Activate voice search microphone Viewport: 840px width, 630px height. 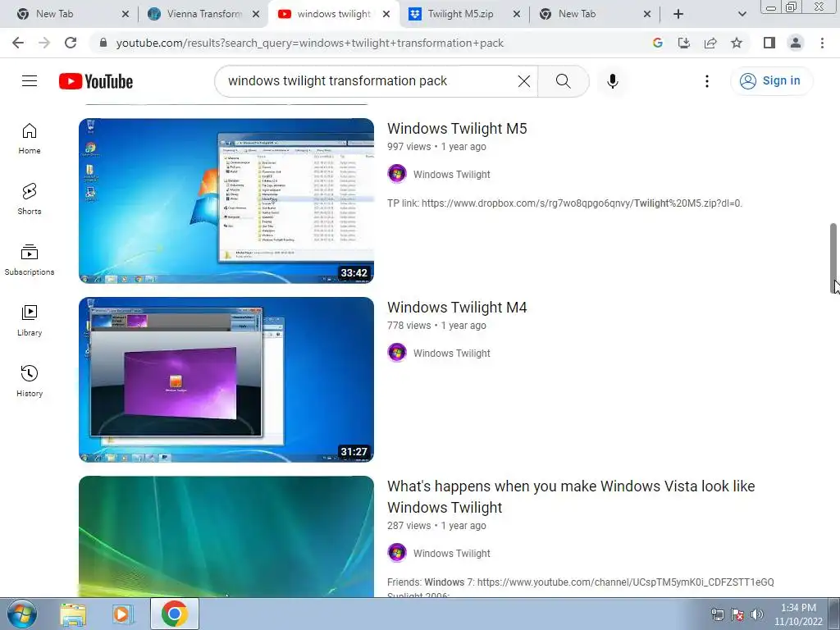click(612, 81)
